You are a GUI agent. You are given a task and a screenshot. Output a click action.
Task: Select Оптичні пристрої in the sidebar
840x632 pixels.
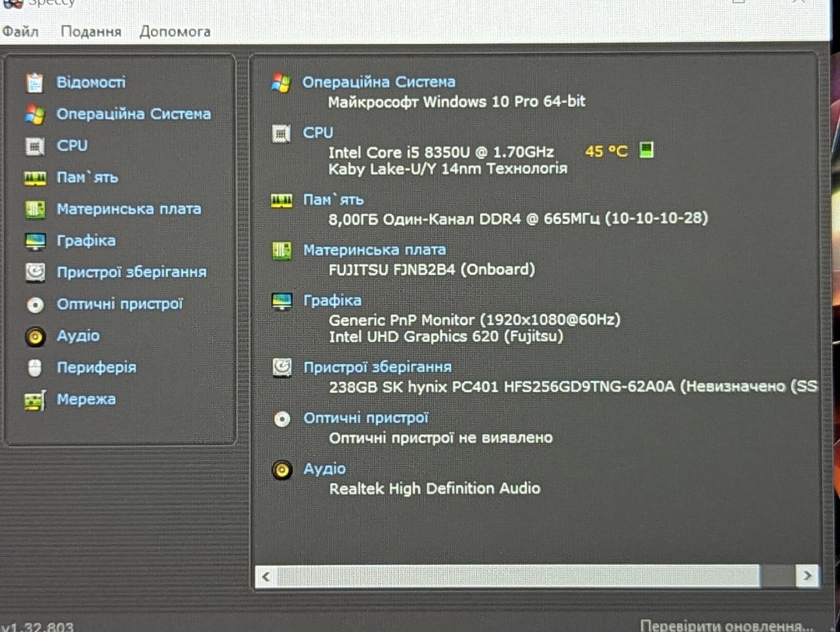point(119,304)
